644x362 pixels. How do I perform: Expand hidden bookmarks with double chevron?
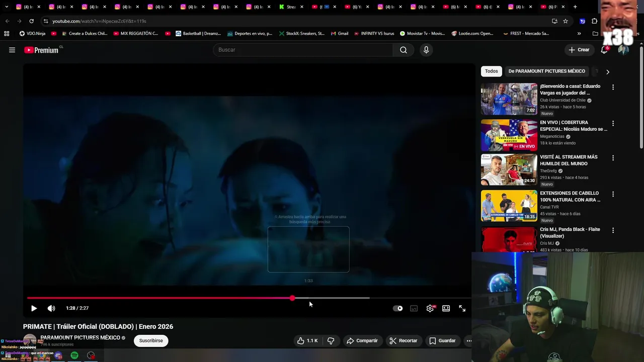coord(579,34)
